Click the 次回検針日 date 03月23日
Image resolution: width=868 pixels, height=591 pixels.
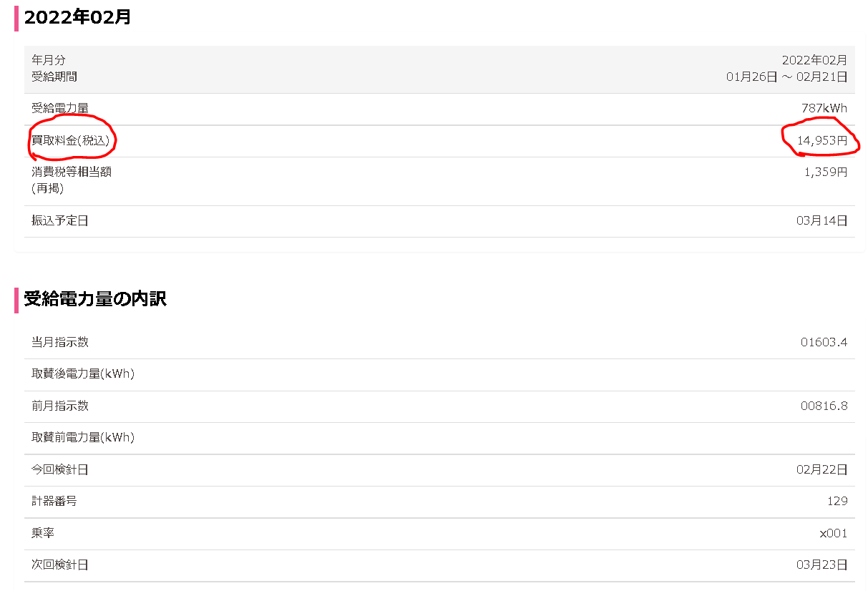pyautogui.click(x=821, y=565)
